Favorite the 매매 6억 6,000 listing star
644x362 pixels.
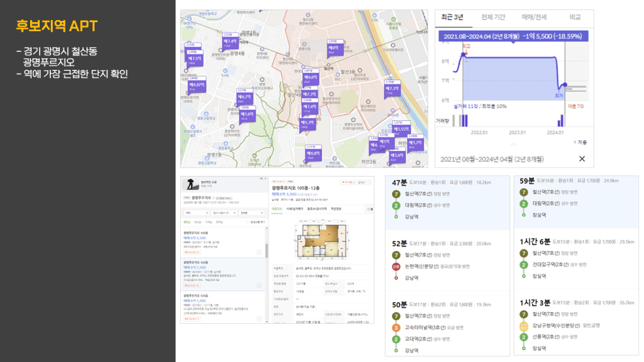[x=259, y=252]
